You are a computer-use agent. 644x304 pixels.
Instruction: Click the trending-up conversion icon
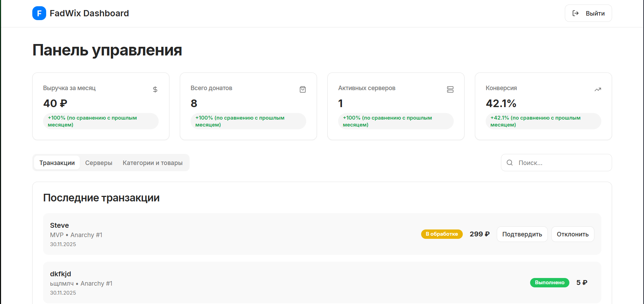(x=597, y=89)
